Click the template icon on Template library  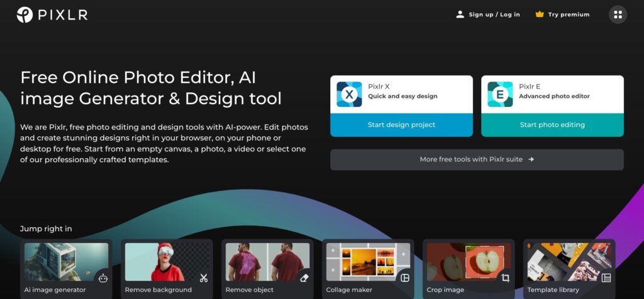606,278
